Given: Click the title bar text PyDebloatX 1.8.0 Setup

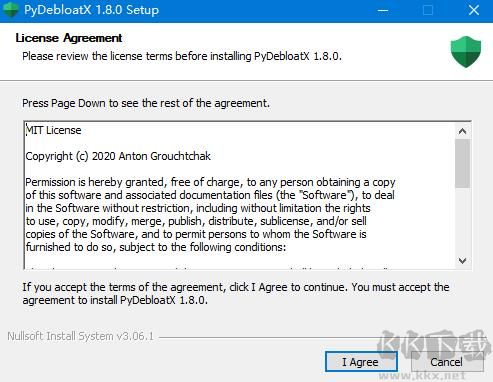Looking at the screenshot, I should coord(91,10).
